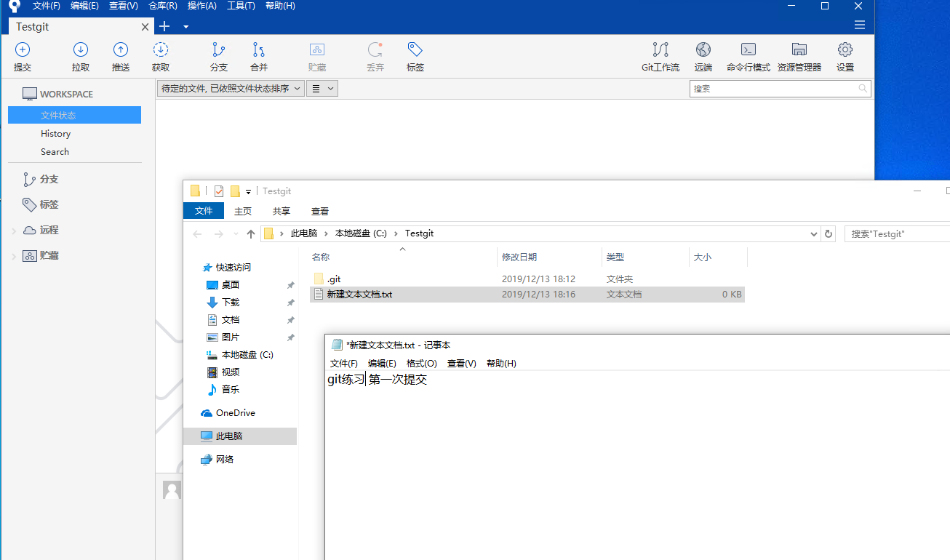Open Explorer 文件 ribbon tab

click(204, 211)
